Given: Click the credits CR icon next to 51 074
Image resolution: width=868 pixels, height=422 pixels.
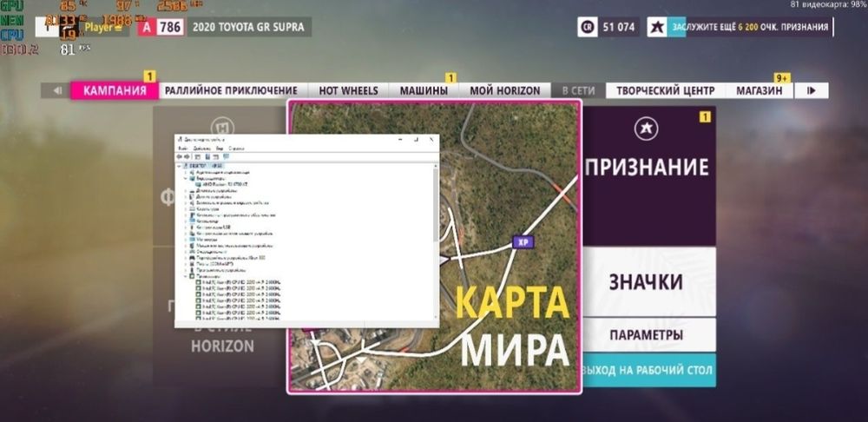Looking at the screenshot, I should (x=588, y=27).
